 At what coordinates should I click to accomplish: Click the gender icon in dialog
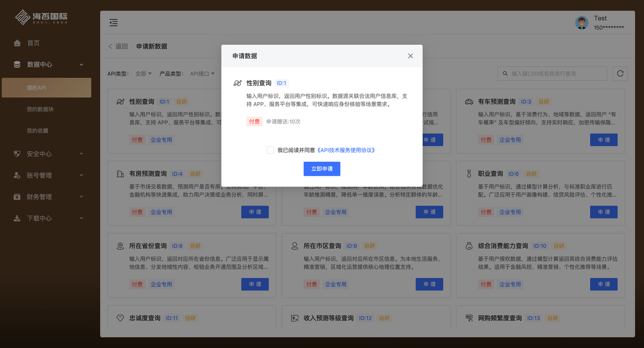click(x=237, y=83)
